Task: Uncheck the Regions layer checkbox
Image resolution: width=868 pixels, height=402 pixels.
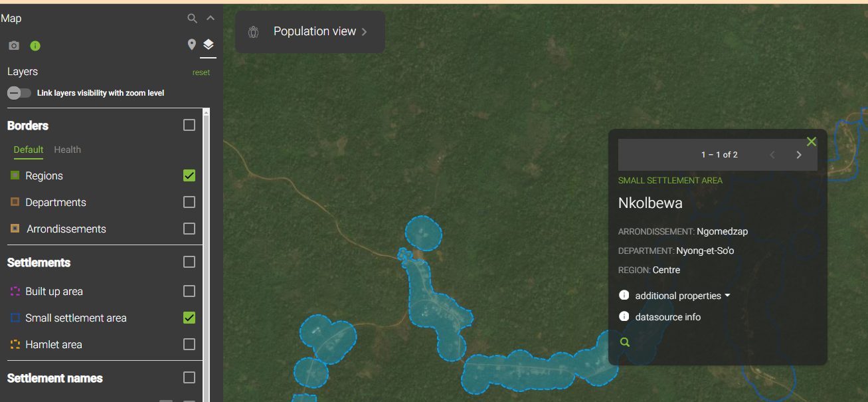Action: 189,175
